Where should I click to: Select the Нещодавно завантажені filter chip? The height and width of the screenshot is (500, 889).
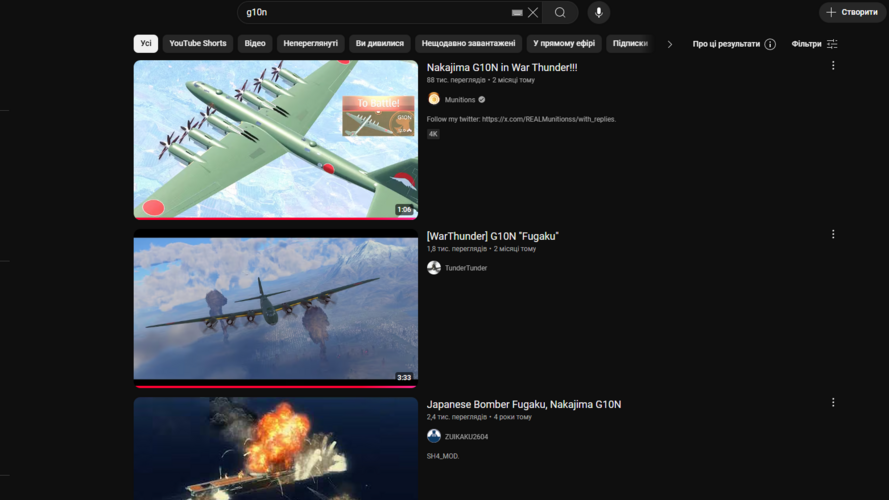(x=468, y=44)
